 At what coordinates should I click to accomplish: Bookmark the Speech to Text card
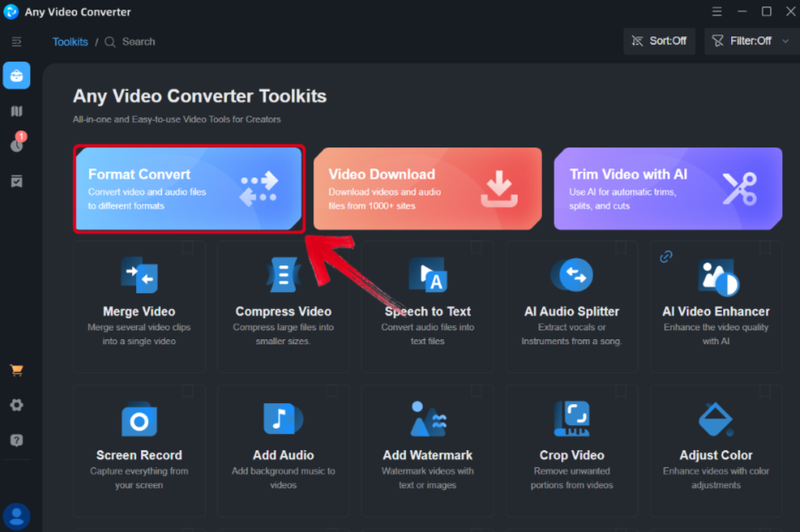coord(477,248)
